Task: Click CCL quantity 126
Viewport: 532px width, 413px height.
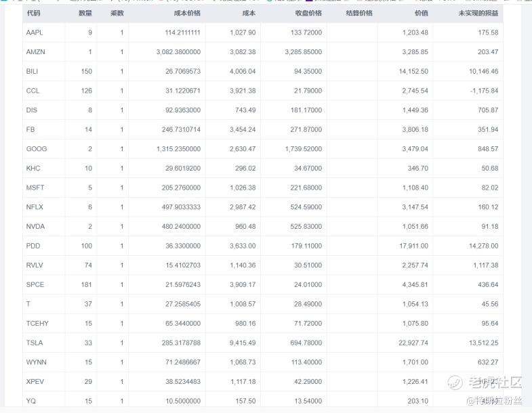Action: pyautogui.click(x=87, y=91)
